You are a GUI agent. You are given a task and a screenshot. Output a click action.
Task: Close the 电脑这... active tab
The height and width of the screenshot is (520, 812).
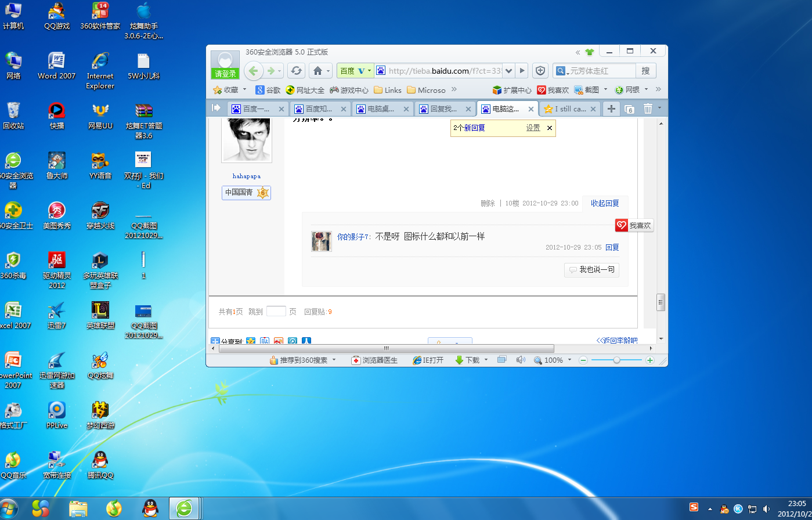point(530,109)
